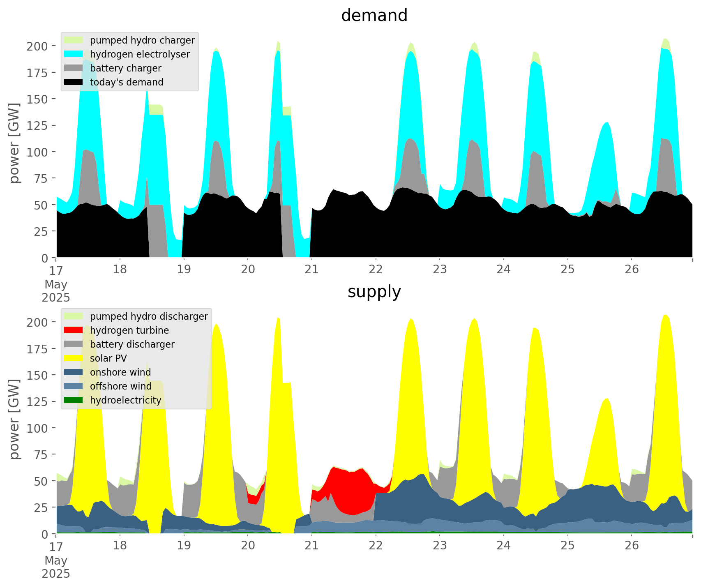Select the 'battery charger' legend label
This screenshot has height=588, width=701.
click(x=126, y=69)
